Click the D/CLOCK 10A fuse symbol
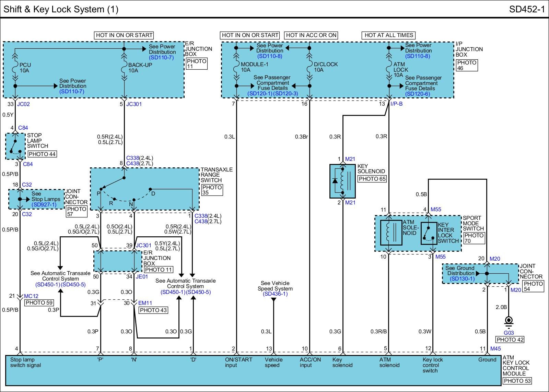Image resolution: width=549 pixels, height=392 pixels. pyautogui.click(x=309, y=67)
